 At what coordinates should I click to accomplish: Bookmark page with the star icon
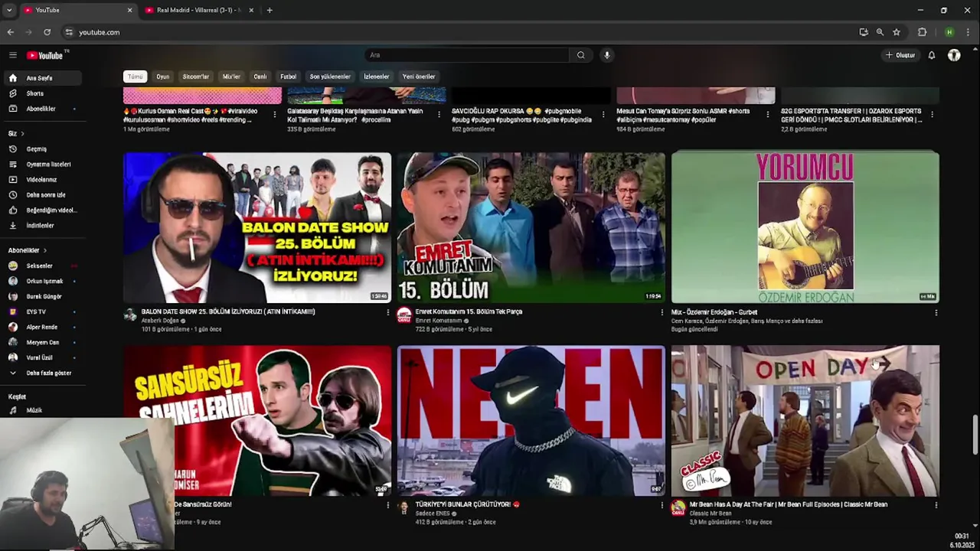point(897,32)
